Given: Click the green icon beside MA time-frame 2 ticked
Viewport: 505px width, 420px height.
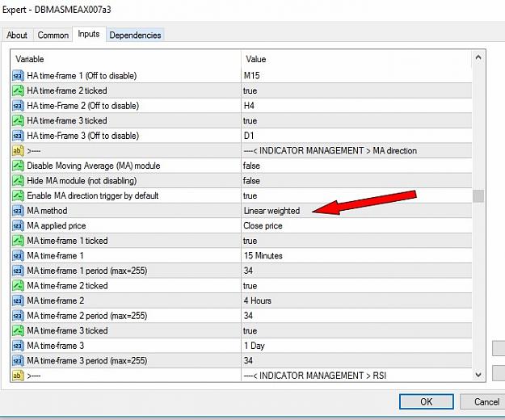Looking at the screenshot, I should point(18,286).
